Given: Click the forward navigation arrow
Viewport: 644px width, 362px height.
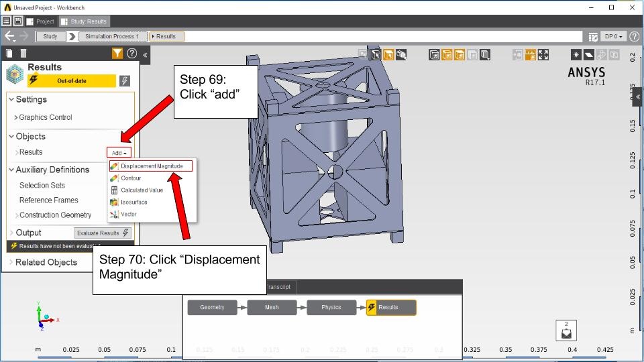Looking at the screenshot, I should pyautogui.click(x=24, y=36).
